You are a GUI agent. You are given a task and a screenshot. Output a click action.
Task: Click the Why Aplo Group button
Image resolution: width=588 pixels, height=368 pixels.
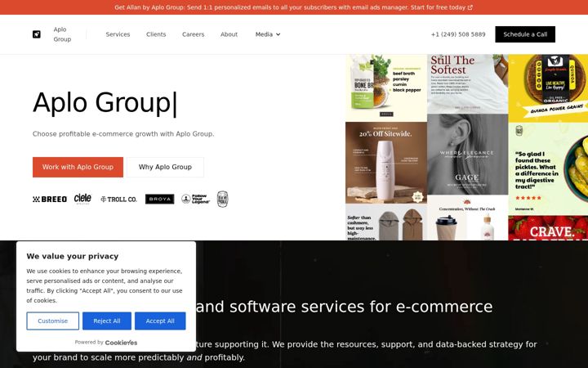point(165,167)
